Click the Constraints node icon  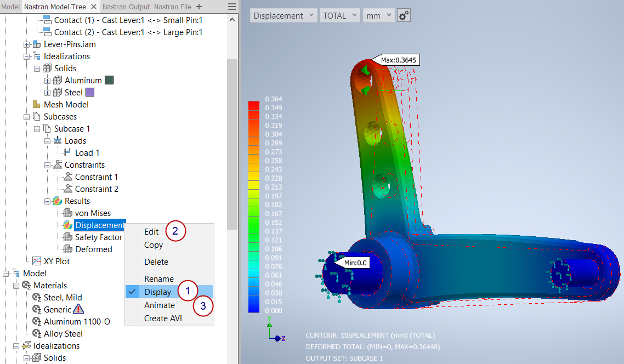58,164
